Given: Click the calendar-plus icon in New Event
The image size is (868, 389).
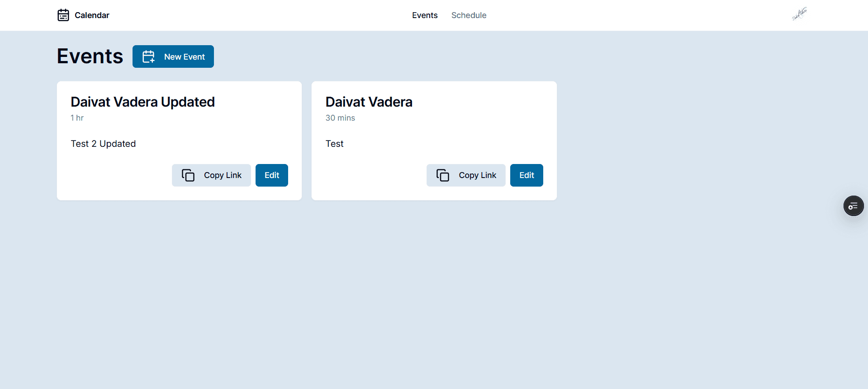Looking at the screenshot, I should [x=148, y=57].
